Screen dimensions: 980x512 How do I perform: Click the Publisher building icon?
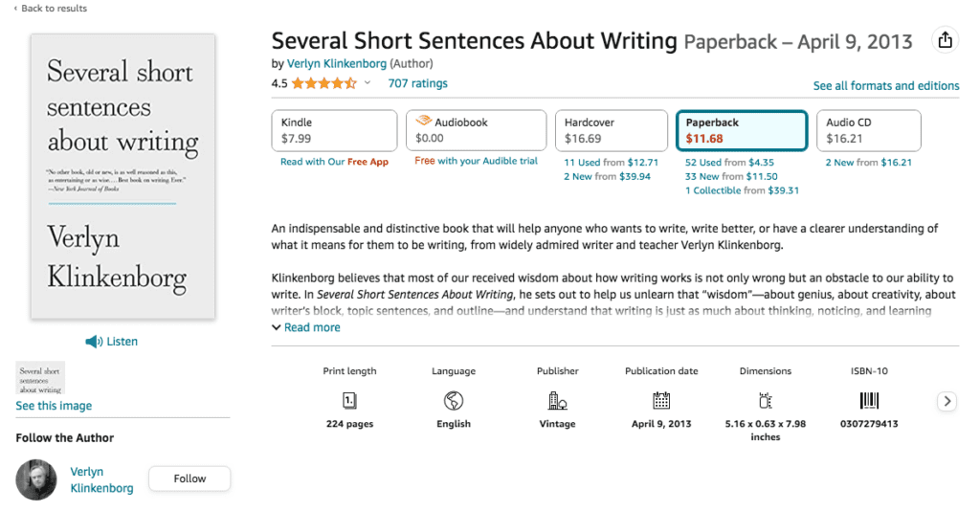pyautogui.click(x=557, y=400)
